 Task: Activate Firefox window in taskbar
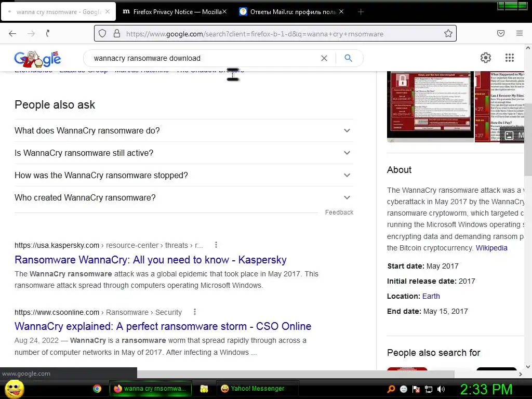[x=150, y=389]
